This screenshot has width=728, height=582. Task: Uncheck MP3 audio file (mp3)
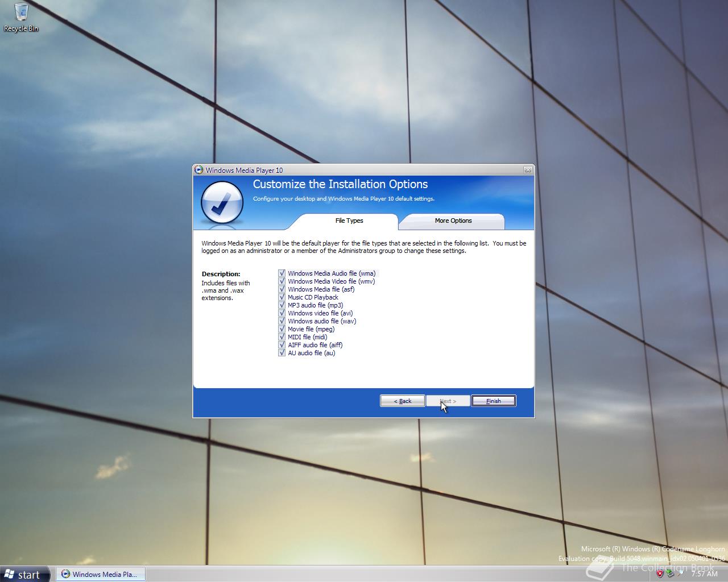282,305
